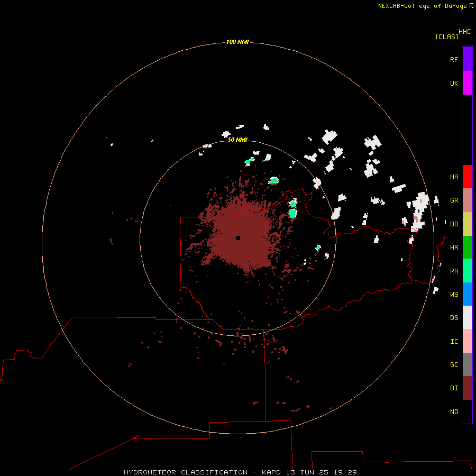Click the ND legend label
Screen dimensions: 476x476
(454, 411)
